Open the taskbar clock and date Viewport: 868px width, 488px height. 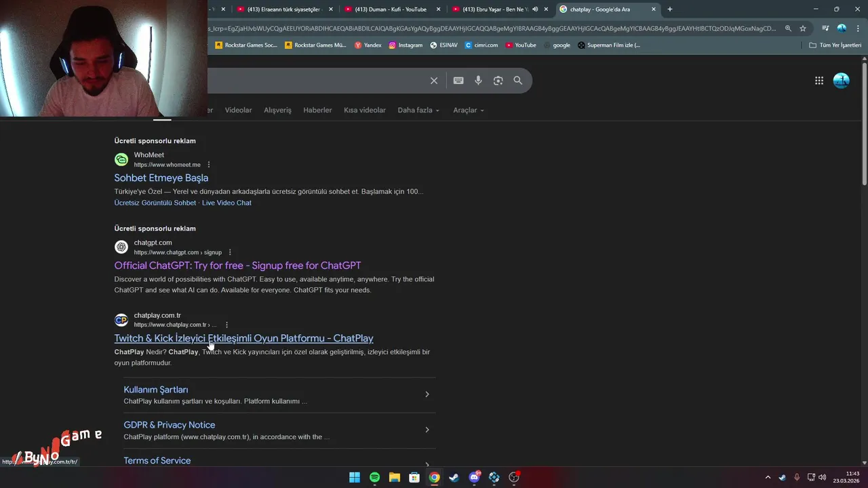[x=847, y=477]
